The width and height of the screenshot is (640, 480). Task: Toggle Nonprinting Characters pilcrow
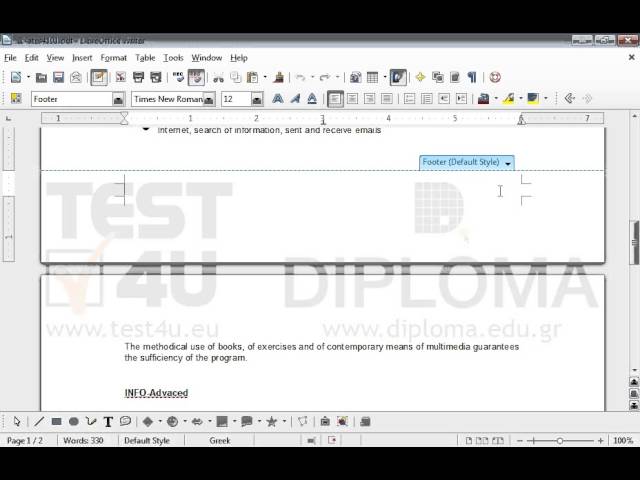472,77
